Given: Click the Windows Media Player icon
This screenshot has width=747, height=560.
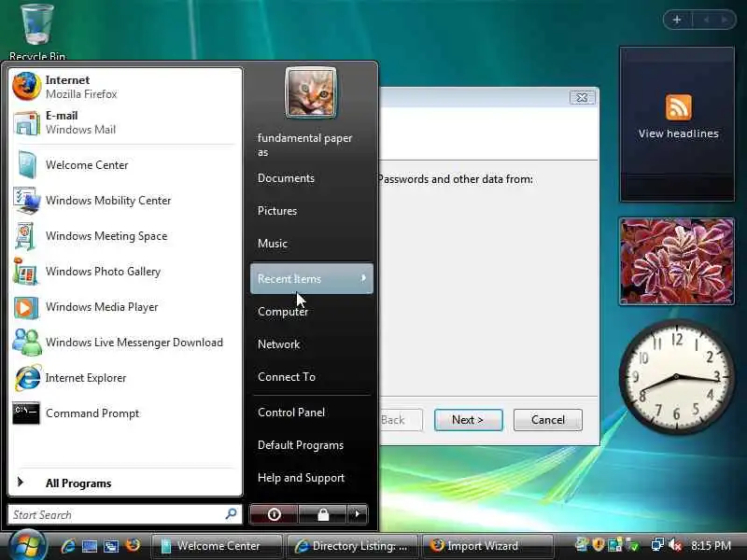Looking at the screenshot, I should [26, 307].
